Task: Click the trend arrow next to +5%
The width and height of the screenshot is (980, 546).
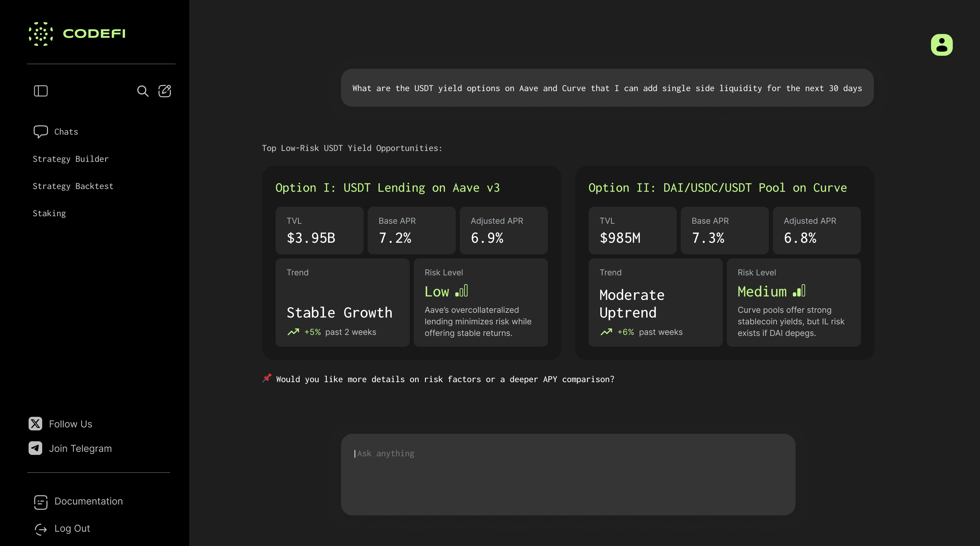Action: coord(293,331)
